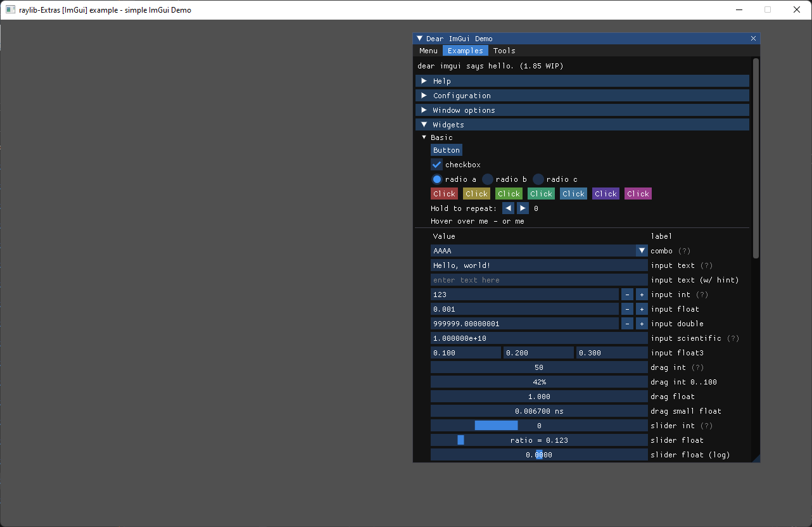Expand the Configuration section

point(462,96)
